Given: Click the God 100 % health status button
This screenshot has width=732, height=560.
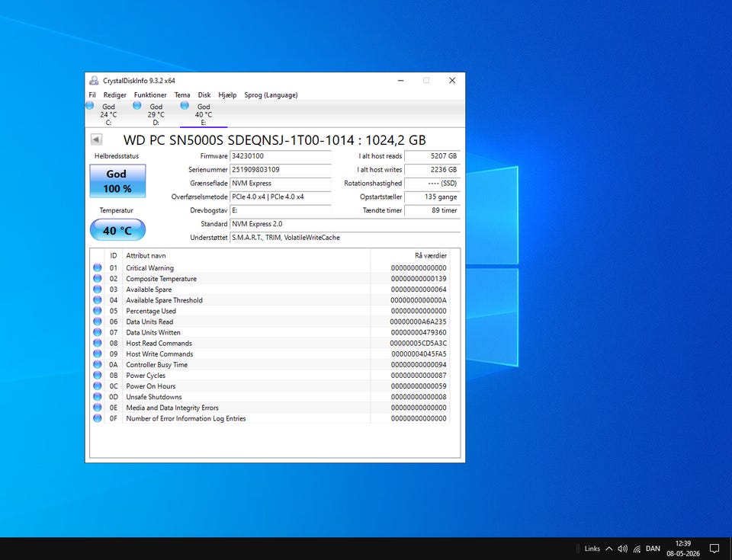Looking at the screenshot, I should click(x=117, y=181).
